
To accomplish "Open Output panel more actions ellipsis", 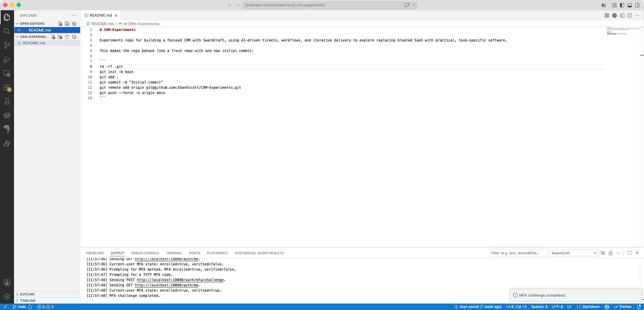I will coord(618,253).
